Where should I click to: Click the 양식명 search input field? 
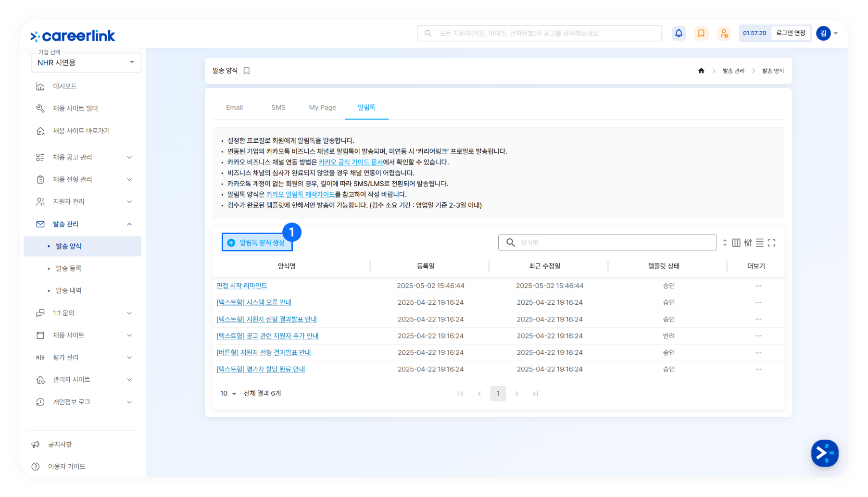click(x=607, y=243)
